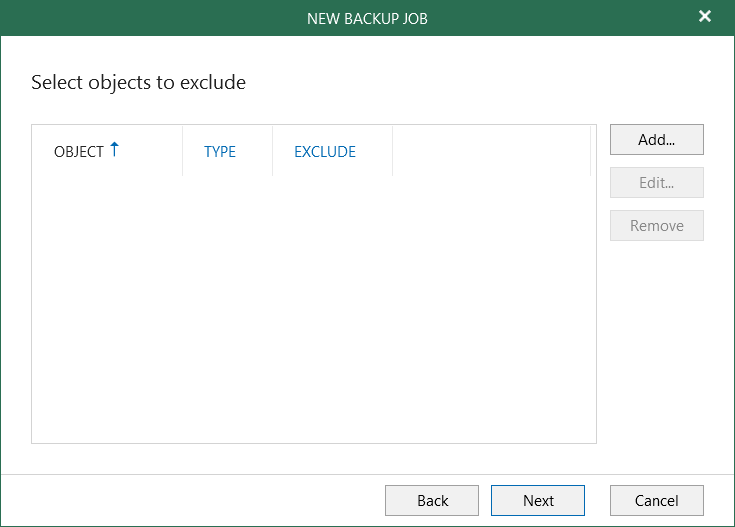Close the New Backup Job dialog
The width and height of the screenshot is (735, 527).
pos(705,17)
